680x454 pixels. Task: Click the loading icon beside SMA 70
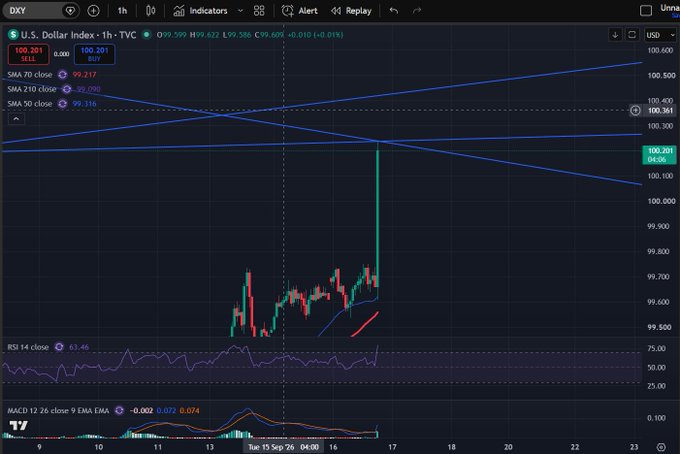pyautogui.click(x=62, y=75)
